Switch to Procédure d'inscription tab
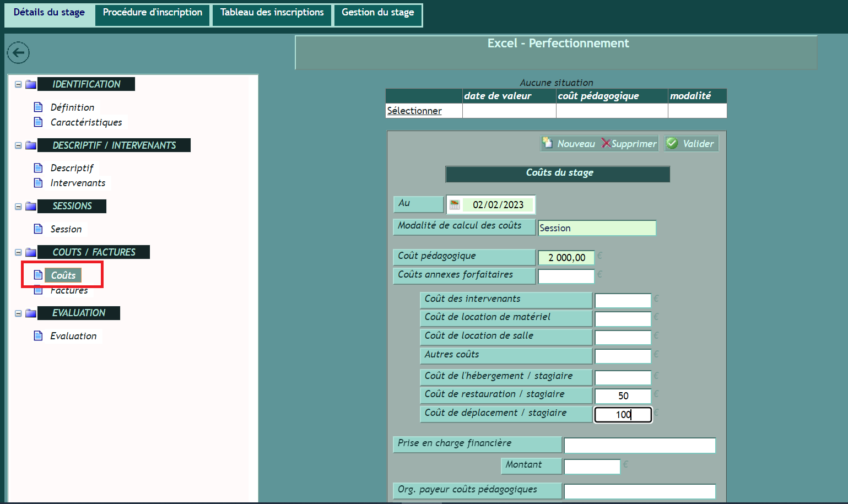Image resolution: width=848 pixels, height=504 pixels. (x=153, y=13)
